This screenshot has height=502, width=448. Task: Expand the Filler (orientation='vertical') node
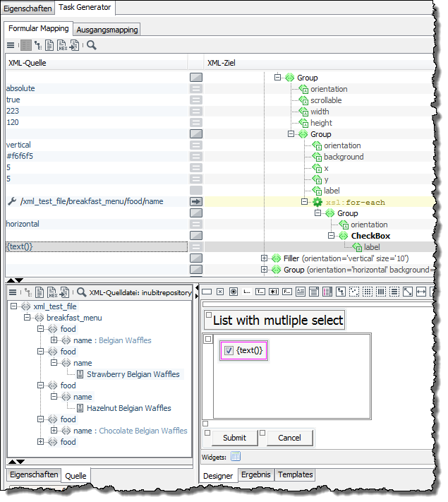point(264,258)
